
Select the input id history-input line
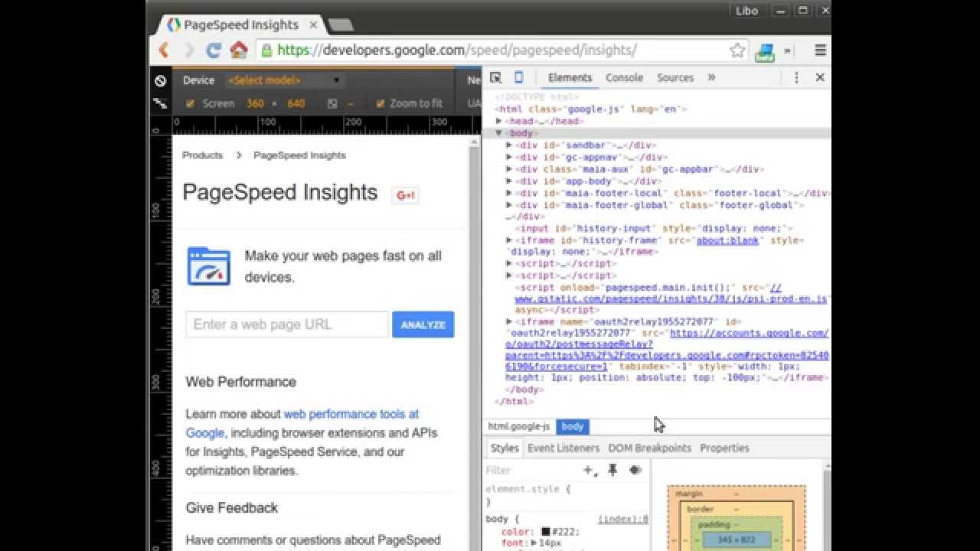(654, 228)
